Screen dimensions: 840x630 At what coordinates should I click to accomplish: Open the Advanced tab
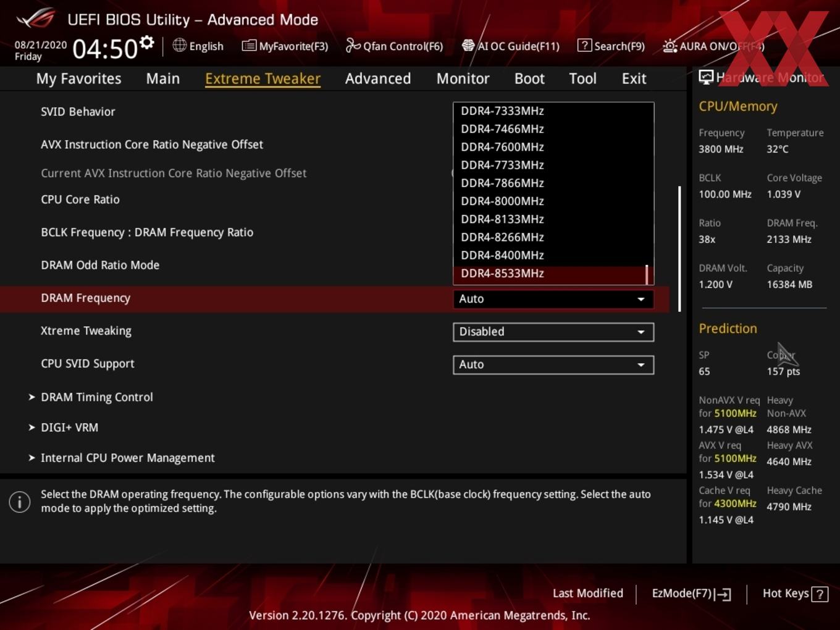[378, 78]
